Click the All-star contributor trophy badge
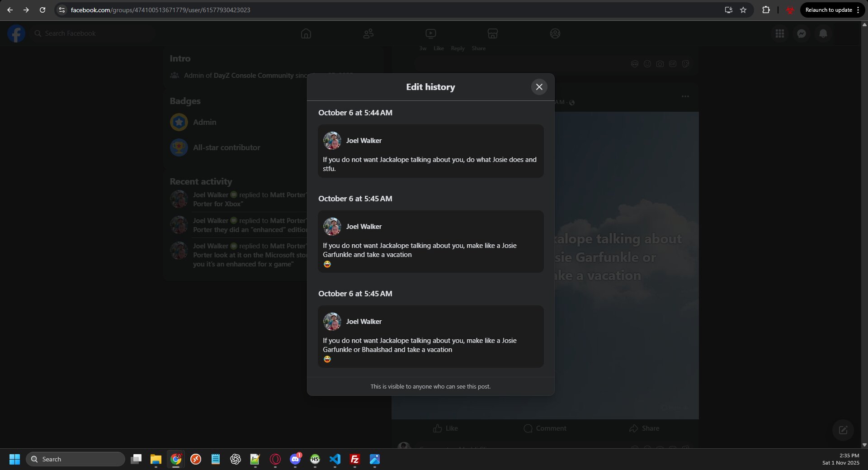The width and height of the screenshot is (868, 470). [179, 147]
